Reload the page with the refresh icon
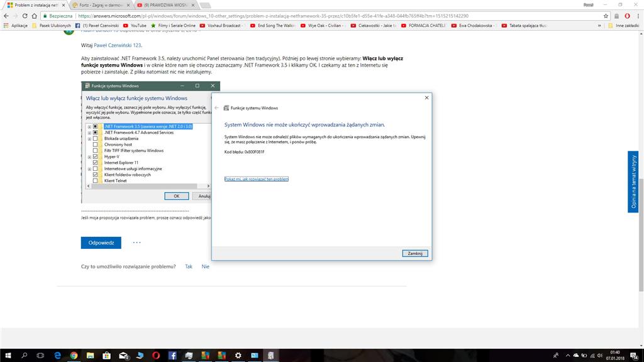Screen dimensions: 644x362 [x=25, y=16]
